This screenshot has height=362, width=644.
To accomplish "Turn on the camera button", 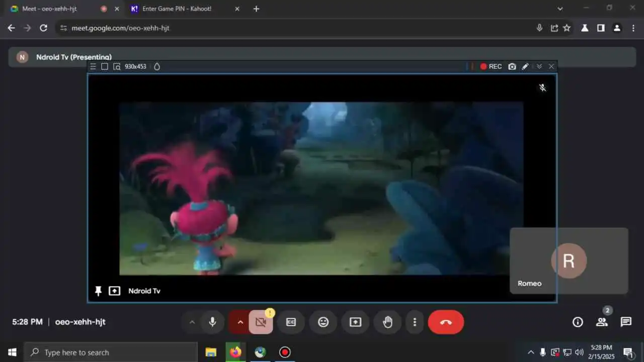I will click(261, 322).
